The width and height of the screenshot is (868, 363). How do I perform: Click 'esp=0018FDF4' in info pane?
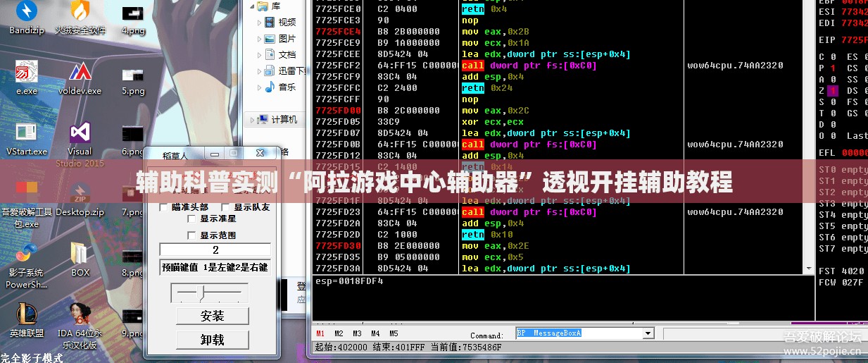click(x=349, y=281)
